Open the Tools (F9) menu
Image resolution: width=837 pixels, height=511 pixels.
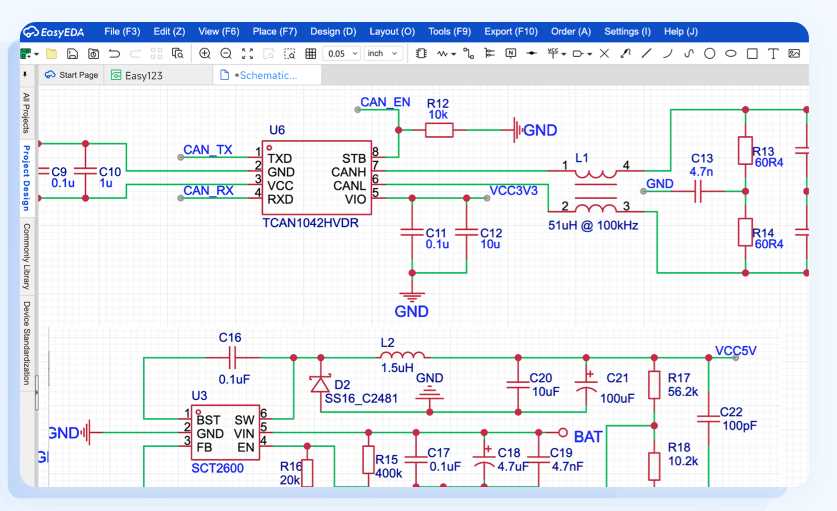449,32
